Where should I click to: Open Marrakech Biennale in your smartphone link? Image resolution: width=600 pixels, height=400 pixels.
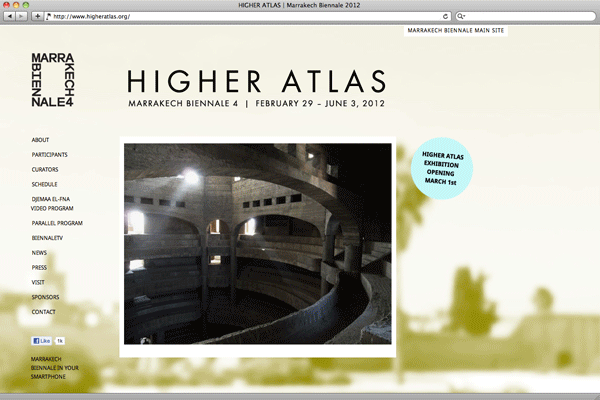point(54,368)
